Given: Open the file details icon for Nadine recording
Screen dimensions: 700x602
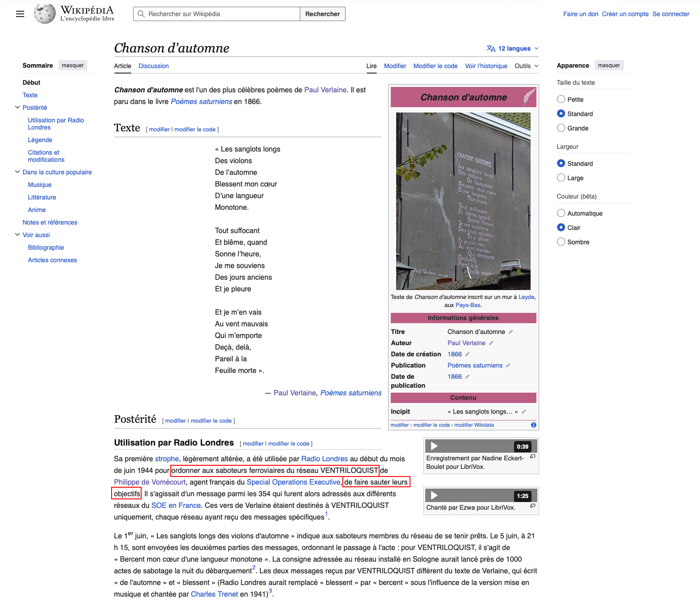Looking at the screenshot, I should click(x=532, y=456).
